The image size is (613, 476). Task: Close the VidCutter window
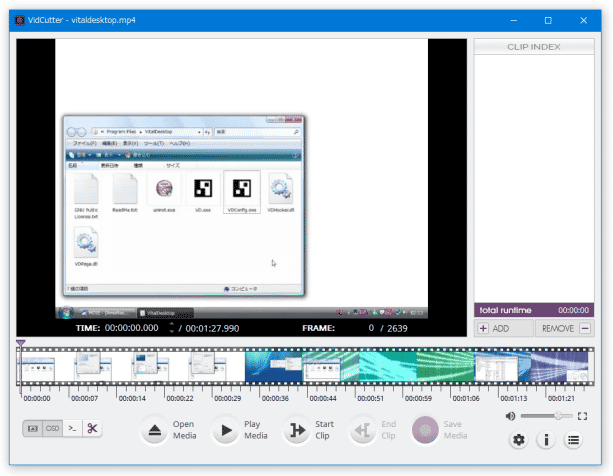[x=583, y=20]
